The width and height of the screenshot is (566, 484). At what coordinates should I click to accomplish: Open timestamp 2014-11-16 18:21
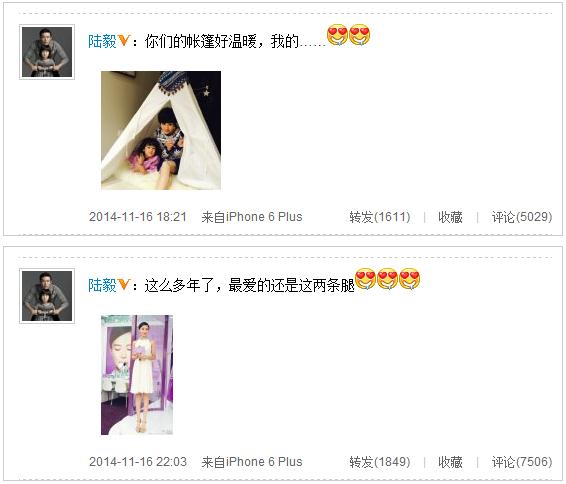(x=138, y=217)
